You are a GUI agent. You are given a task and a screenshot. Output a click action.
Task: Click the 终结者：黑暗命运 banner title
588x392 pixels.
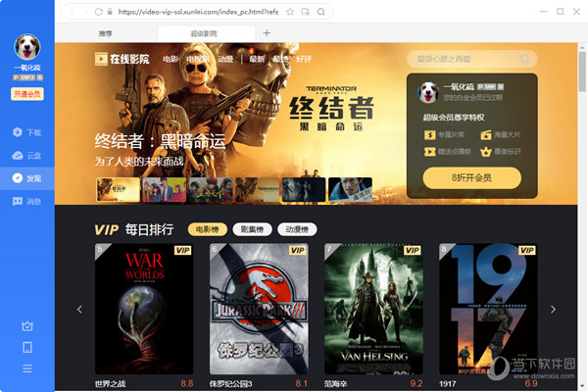tap(160, 141)
